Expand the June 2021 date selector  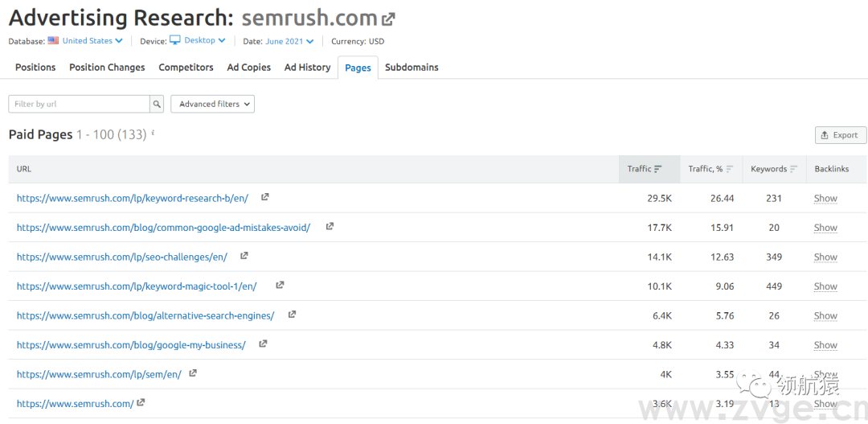pyautogui.click(x=289, y=41)
